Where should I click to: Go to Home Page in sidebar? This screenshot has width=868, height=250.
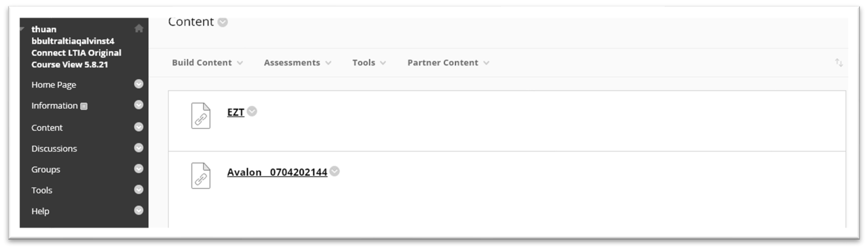pos(54,85)
